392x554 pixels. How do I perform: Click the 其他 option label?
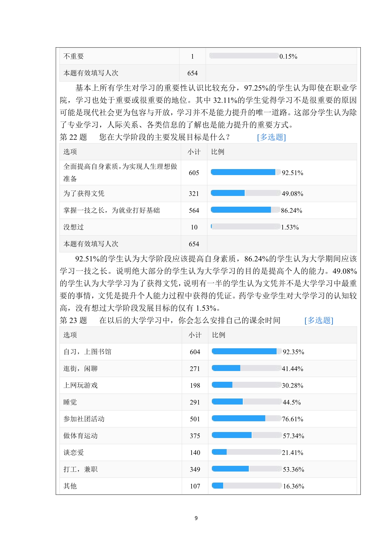click(x=70, y=486)
